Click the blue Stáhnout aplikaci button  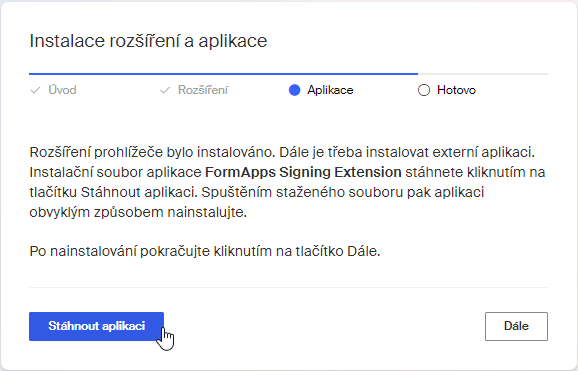96,326
